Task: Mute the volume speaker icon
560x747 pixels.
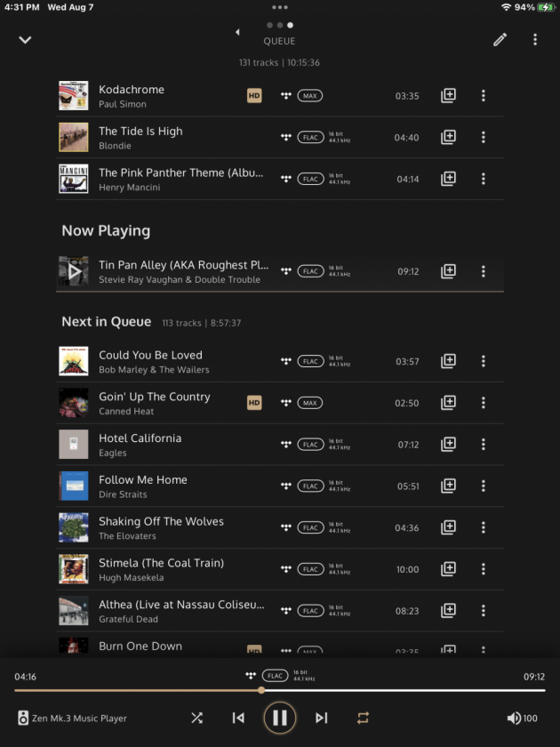Action: [514, 718]
